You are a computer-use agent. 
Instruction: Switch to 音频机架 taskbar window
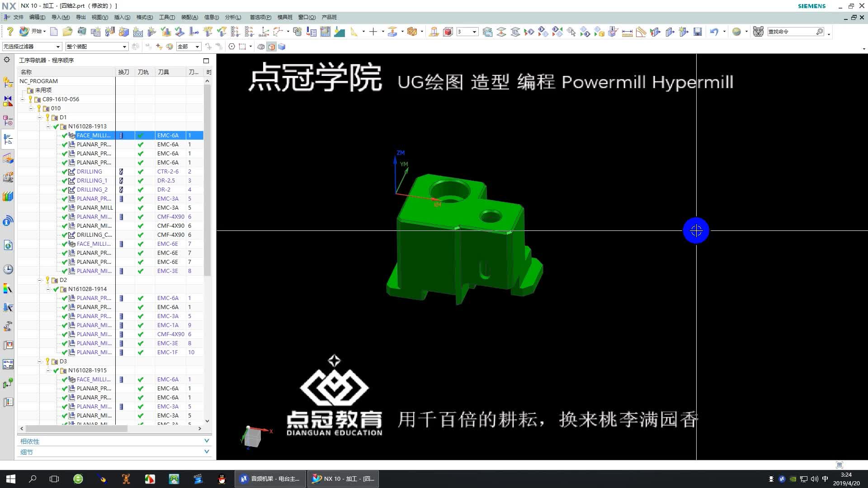270,479
